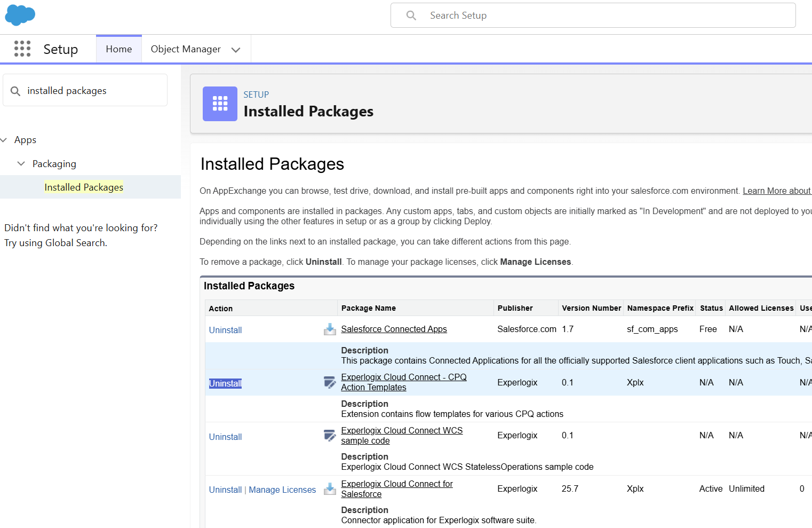Viewport: 812px width, 528px height.
Task: Click the magnifier icon in Search Setup
Action: coord(411,15)
